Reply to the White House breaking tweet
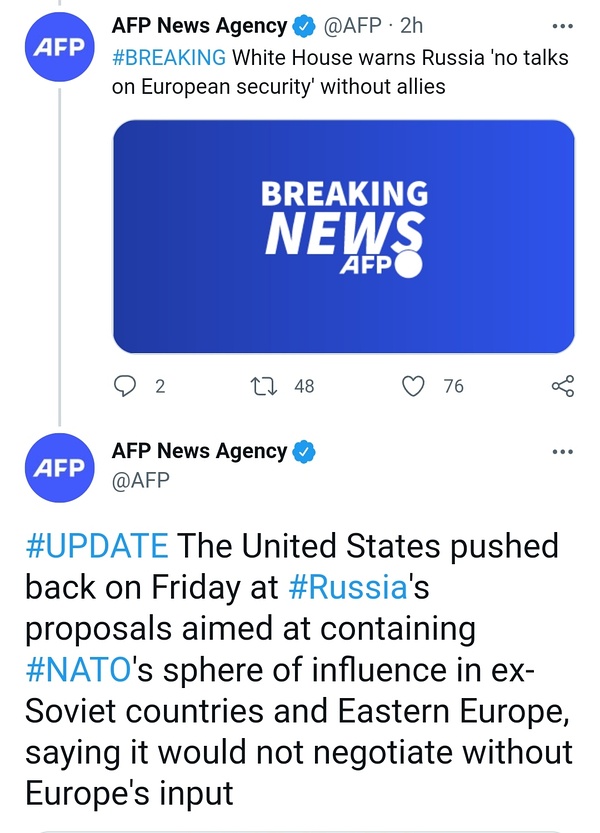Viewport: 600px width, 833px height. pyautogui.click(x=126, y=385)
